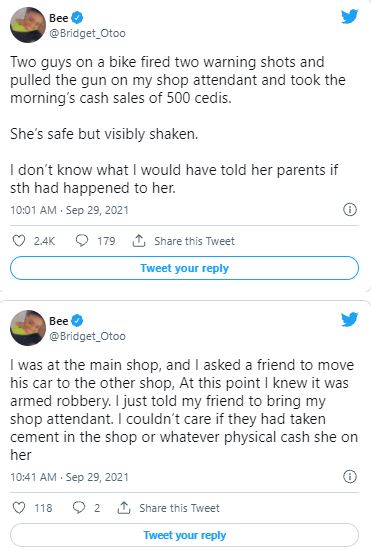Click the 10:01 AM · Sep 29, 2021 timestamp

point(69,210)
